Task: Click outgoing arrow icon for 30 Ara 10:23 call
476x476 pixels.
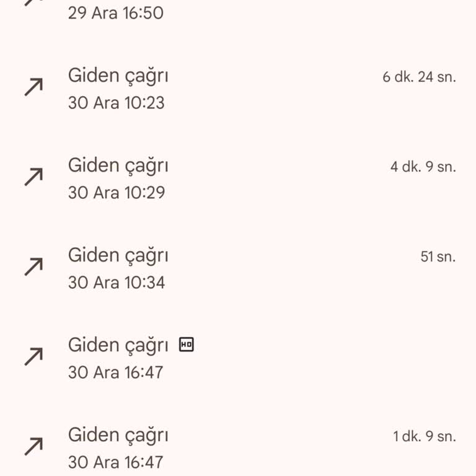Action: 33,87
